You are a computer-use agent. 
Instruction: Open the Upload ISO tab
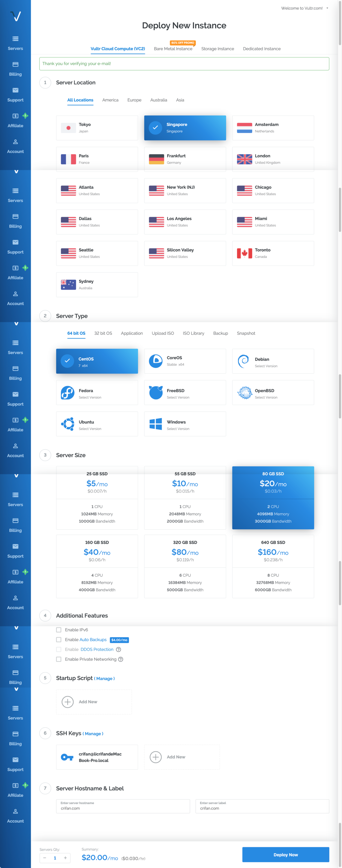163,333
